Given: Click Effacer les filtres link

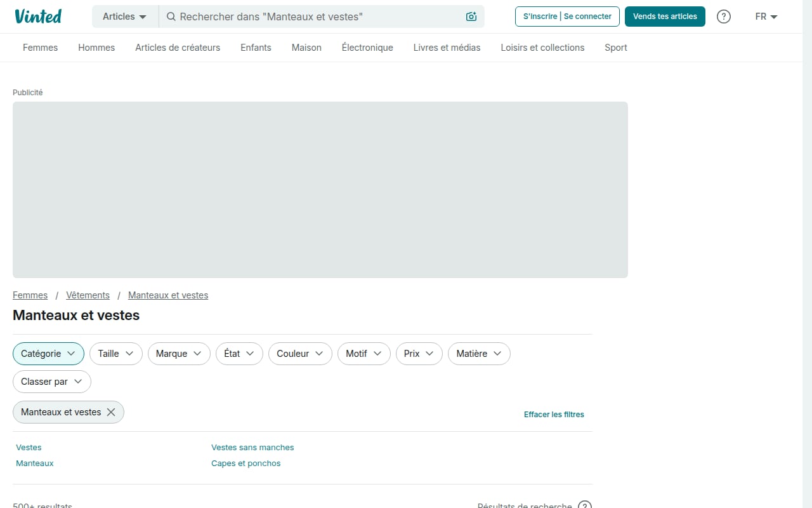Looking at the screenshot, I should point(554,415).
